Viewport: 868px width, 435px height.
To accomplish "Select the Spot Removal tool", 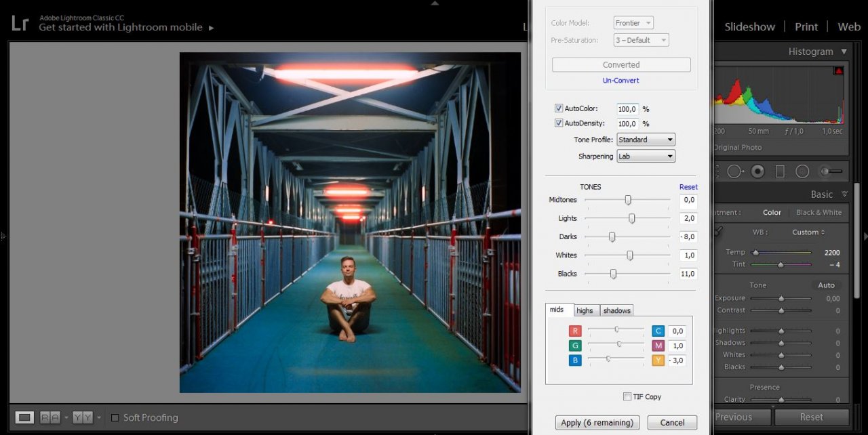I will [735, 171].
